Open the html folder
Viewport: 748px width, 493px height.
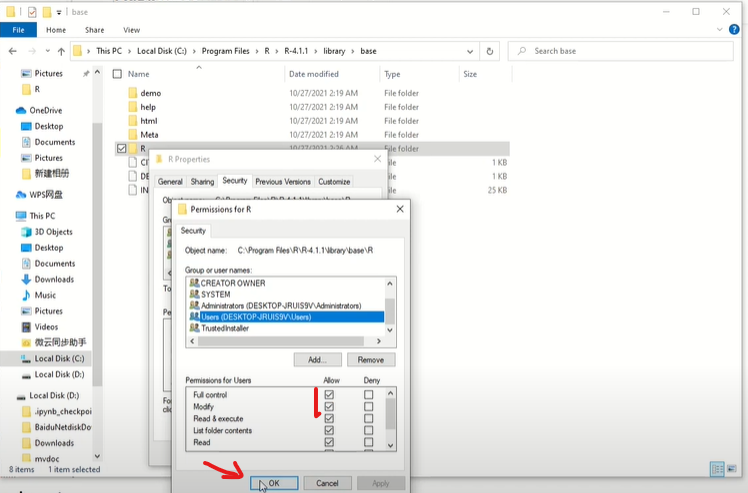coord(149,121)
